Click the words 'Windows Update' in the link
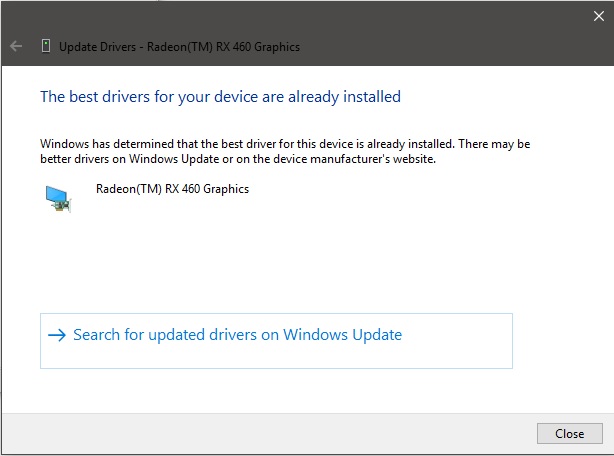 [343, 335]
